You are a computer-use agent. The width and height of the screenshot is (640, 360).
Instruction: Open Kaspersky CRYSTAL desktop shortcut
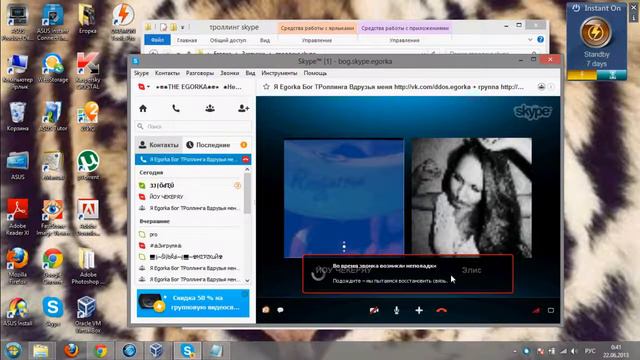pos(87,71)
